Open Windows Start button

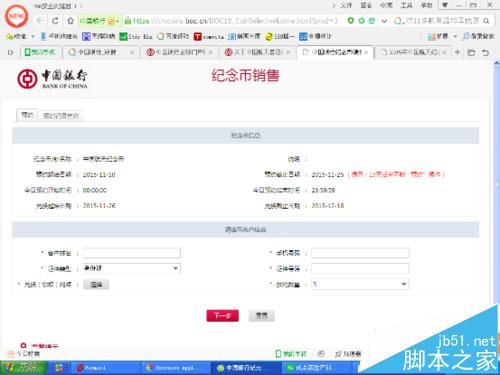[23, 368]
